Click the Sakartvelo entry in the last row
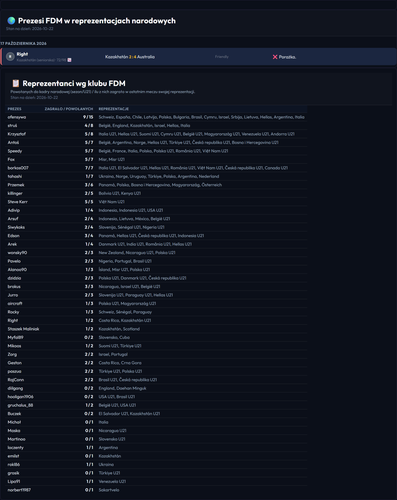This screenshot has height=500, width=397. [109, 490]
